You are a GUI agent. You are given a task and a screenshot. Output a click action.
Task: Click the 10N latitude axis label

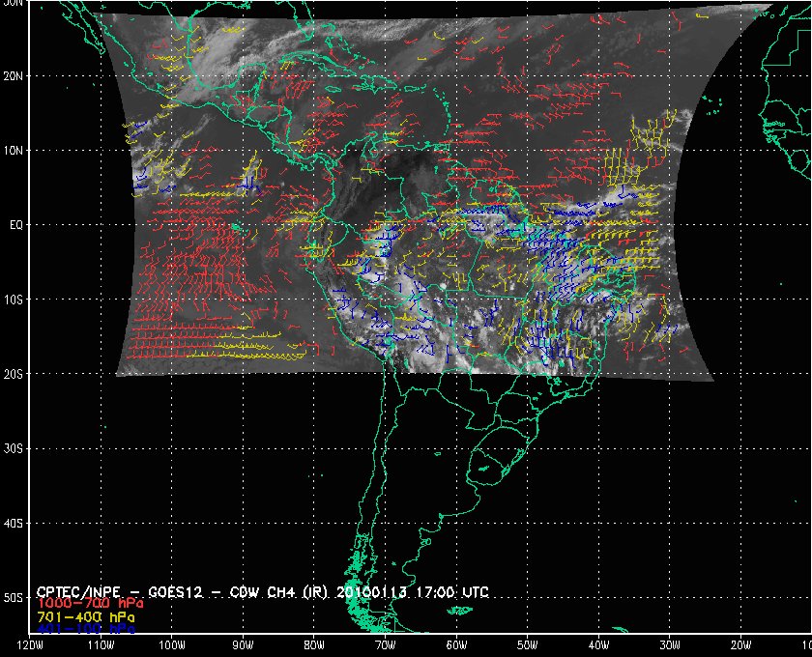point(13,151)
